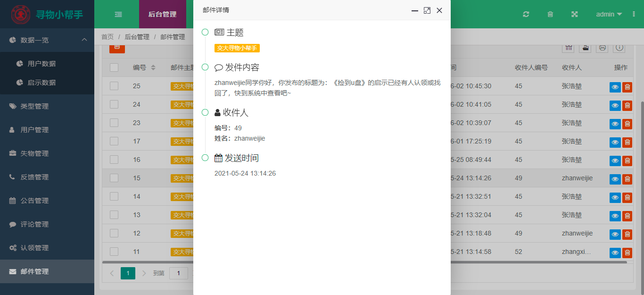Click the 寻物小帮手 logo

point(47,14)
